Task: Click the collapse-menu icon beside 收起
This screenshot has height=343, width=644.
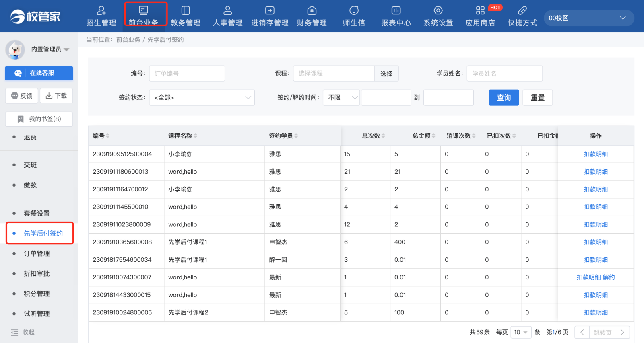Action: click(14, 332)
